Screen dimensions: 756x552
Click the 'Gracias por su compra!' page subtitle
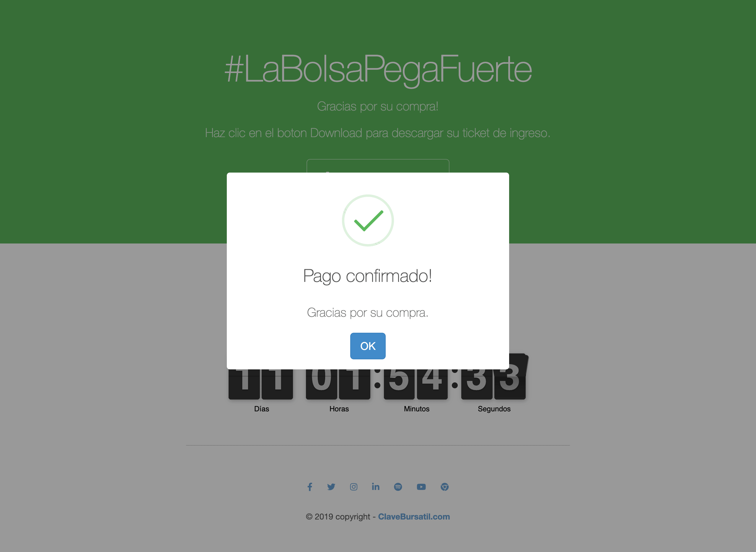tap(378, 106)
